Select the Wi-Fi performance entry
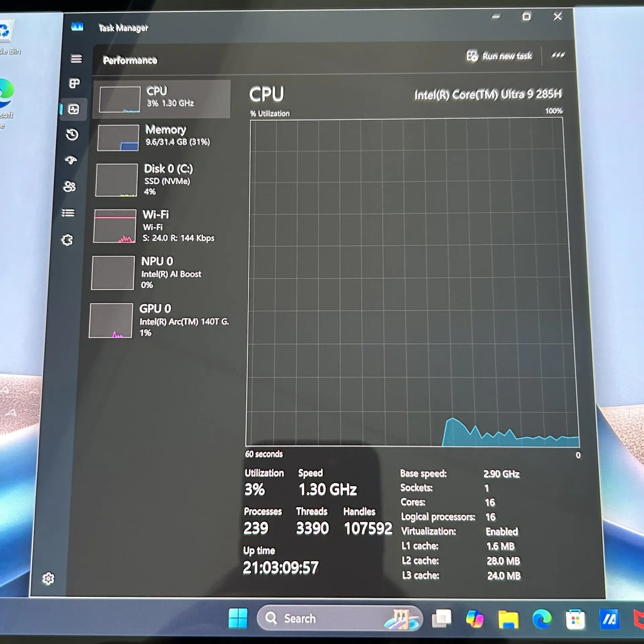 [159, 226]
